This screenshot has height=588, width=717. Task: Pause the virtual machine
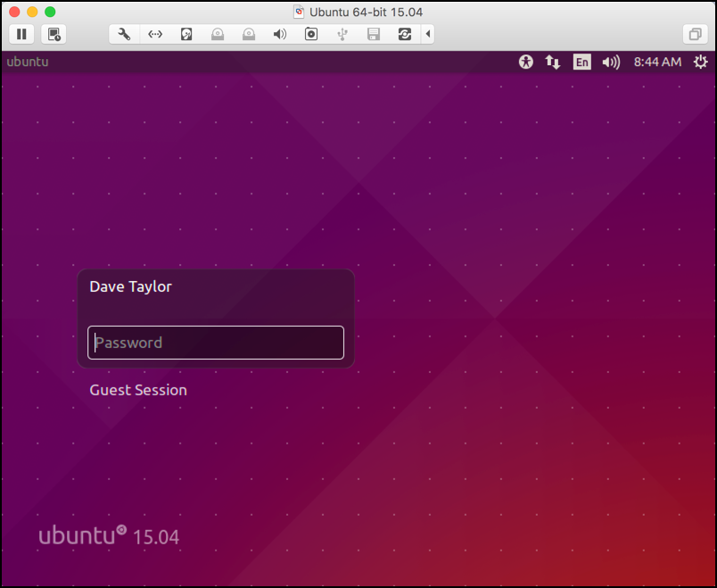click(21, 34)
